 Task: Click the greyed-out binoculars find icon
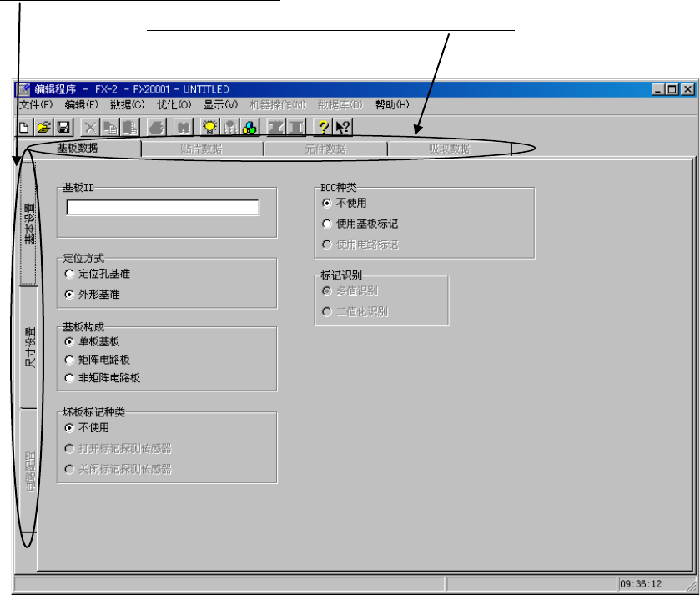pos(184,128)
